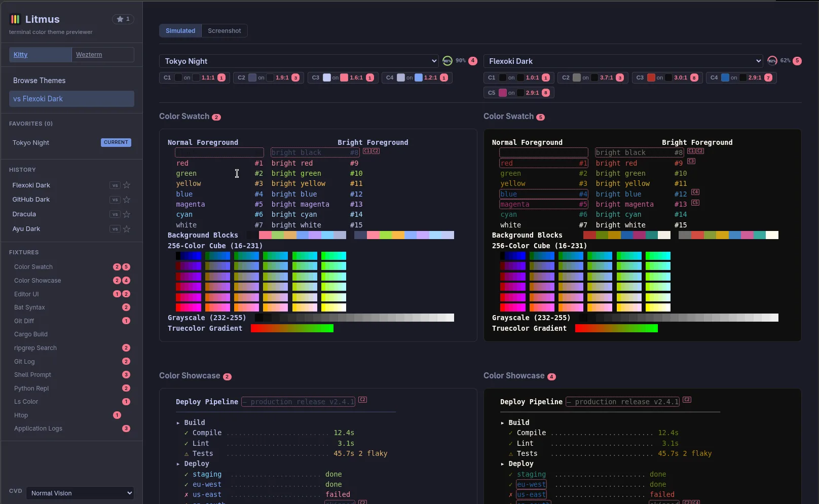
Task: Select Tokyo Night in favorites list
Action: 31,143
